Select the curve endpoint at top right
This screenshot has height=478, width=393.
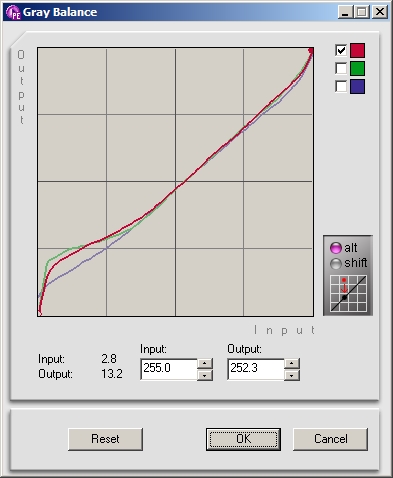point(311,51)
